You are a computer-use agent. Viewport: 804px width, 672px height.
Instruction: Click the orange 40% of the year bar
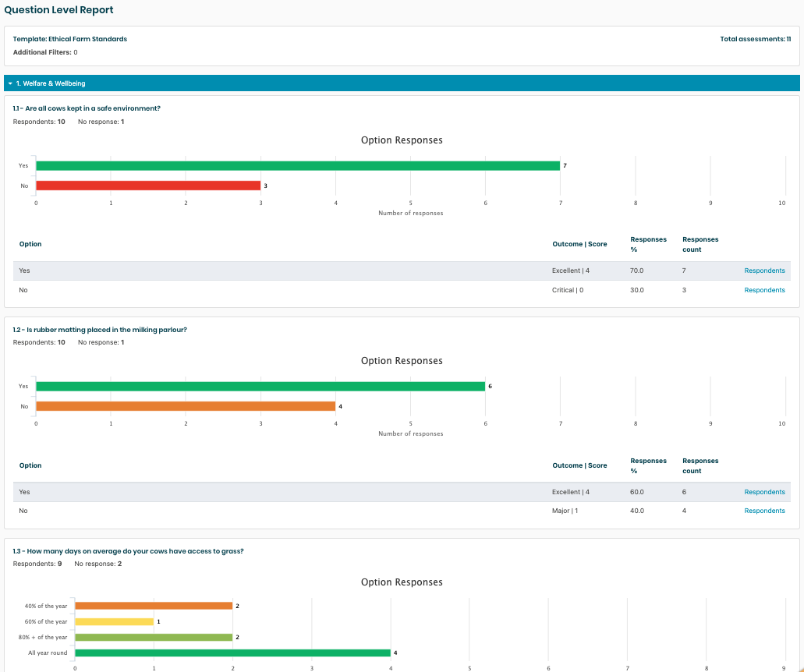coord(154,606)
